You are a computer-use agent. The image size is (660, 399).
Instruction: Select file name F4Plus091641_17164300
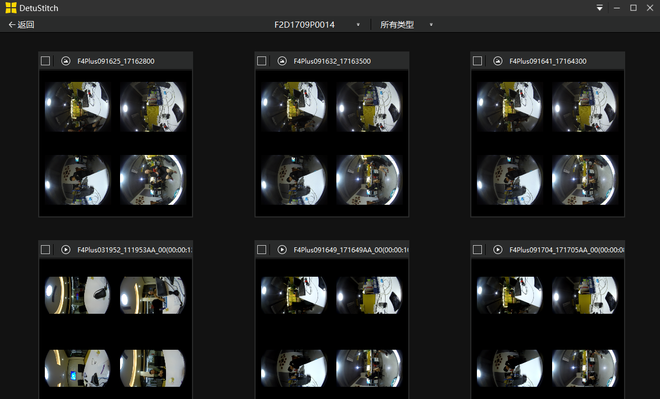(x=548, y=61)
